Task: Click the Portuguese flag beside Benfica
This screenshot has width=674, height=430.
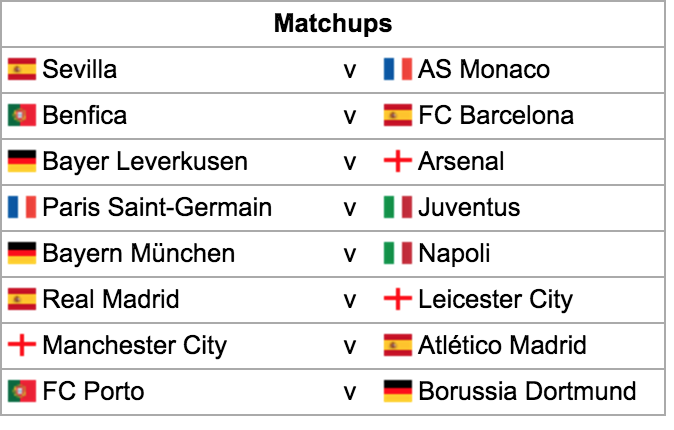Action: tap(22, 116)
